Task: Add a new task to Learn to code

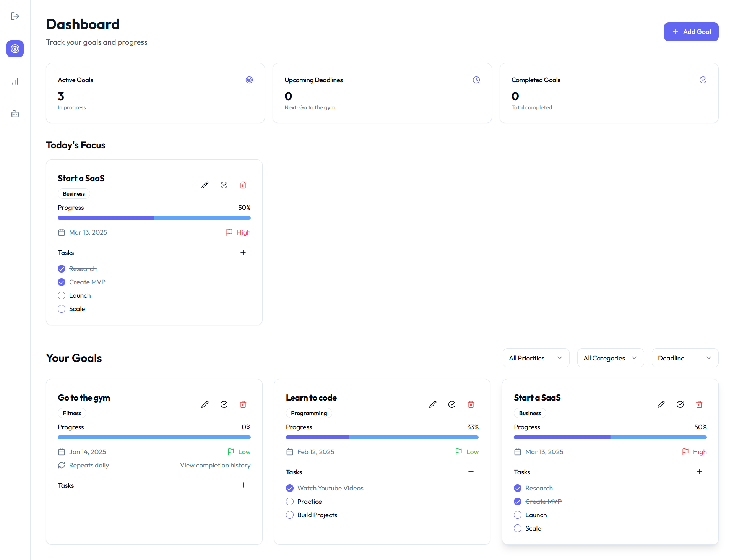Action: coord(471,472)
